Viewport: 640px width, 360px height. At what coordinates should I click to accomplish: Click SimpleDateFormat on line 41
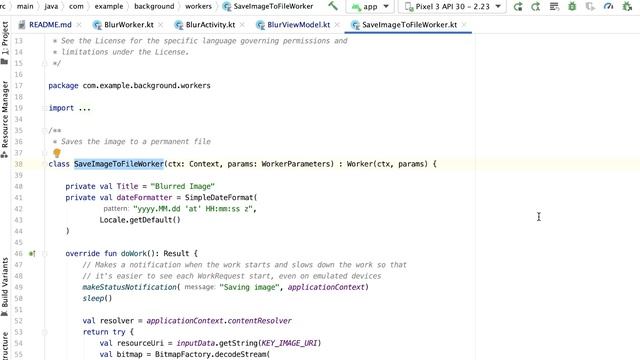(x=219, y=198)
